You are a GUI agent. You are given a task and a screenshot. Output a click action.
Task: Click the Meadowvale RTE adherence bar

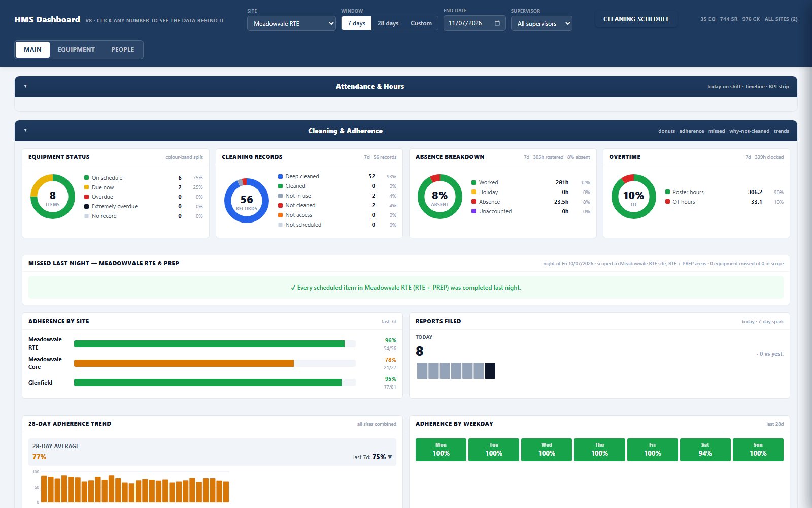click(209, 344)
